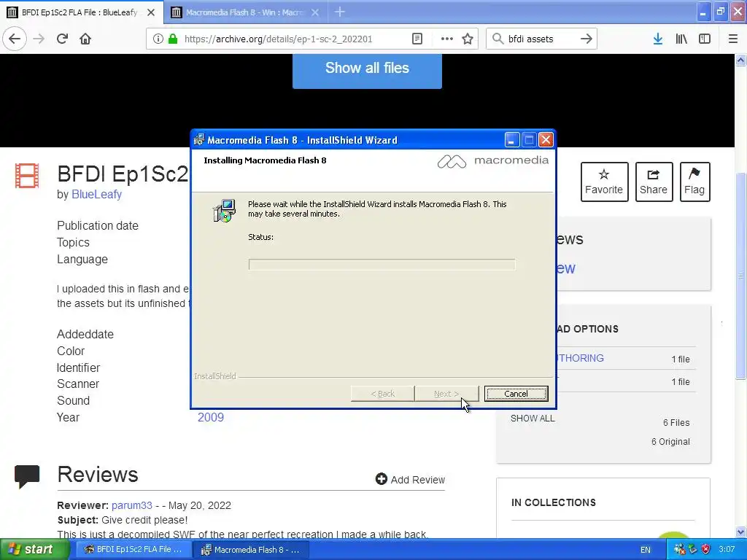Click SHOW ALL download options
This screenshot has width=747, height=560.
click(x=533, y=418)
